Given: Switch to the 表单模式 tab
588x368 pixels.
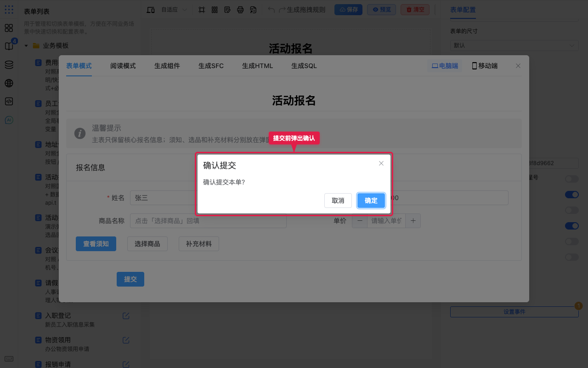Looking at the screenshot, I should point(79,66).
